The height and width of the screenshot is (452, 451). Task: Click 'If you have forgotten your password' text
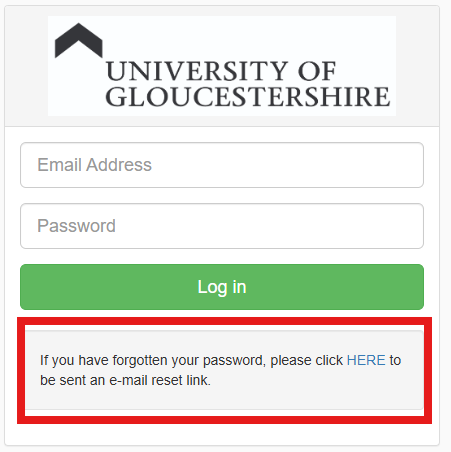(x=153, y=360)
